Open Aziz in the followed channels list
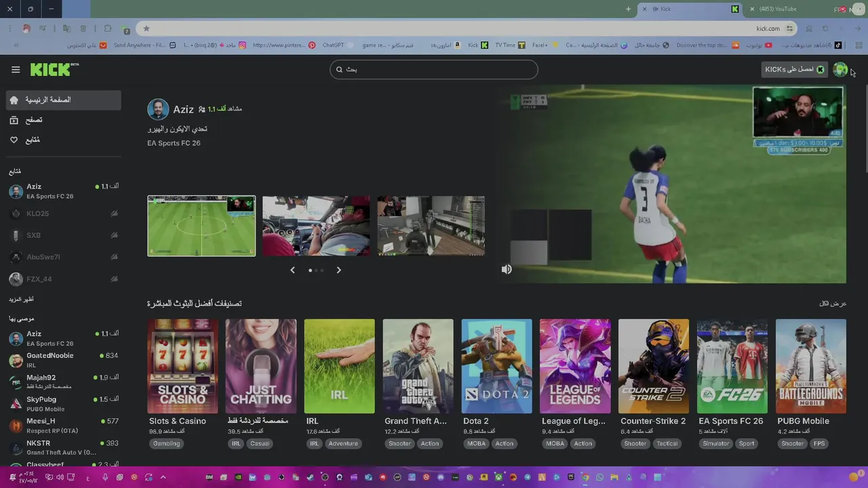Viewport: 868px width, 488px height. click(64, 191)
